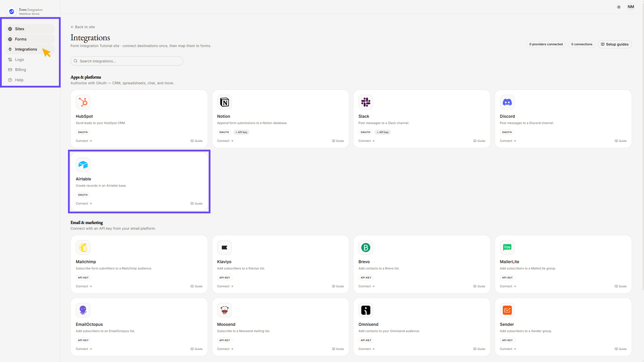The height and width of the screenshot is (362, 644).
Task: Click Connect on the Sender card
Action: point(508,349)
